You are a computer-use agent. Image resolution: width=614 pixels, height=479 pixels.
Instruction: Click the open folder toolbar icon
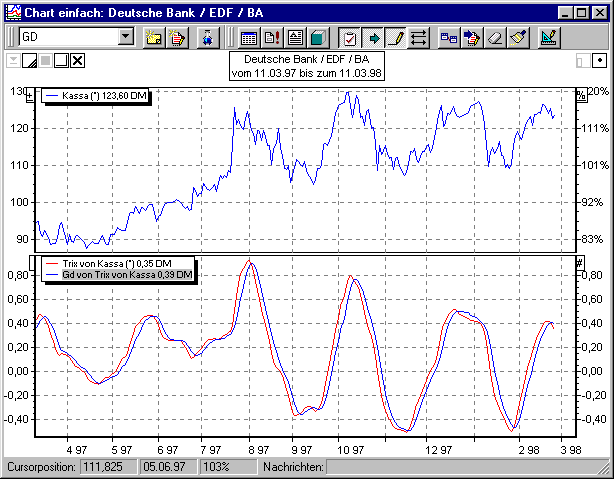tap(154, 38)
